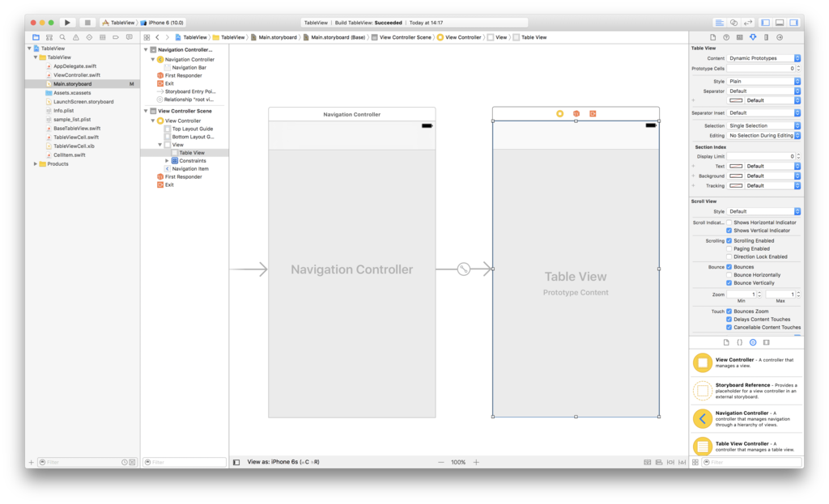Enable Shows Horizontal Indicator checkbox
The image size is (829, 504).
coord(729,222)
